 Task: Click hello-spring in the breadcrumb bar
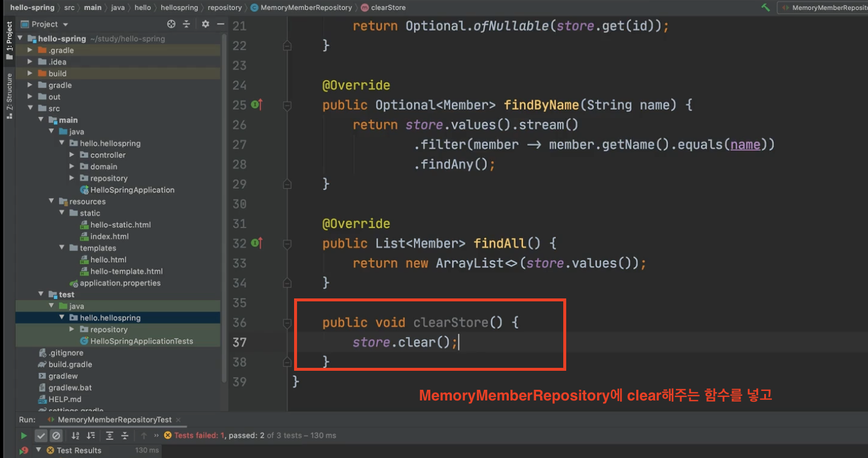point(32,8)
